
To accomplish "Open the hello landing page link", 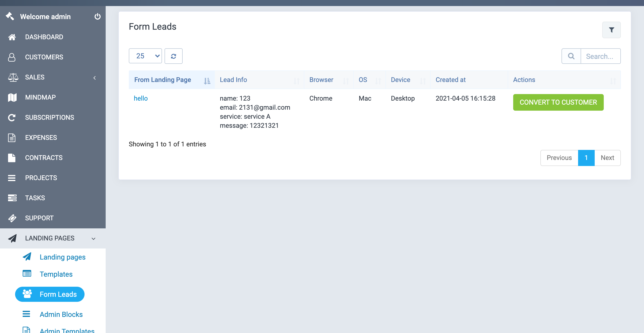I will point(141,98).
